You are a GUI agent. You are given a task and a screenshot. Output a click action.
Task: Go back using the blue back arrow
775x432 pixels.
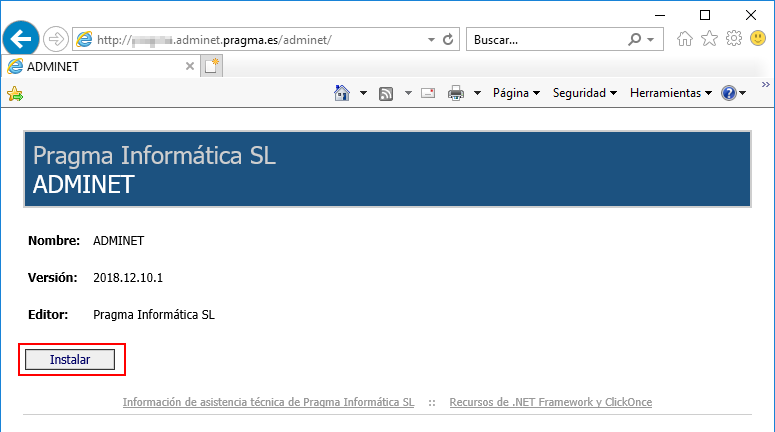pos(21,39)
